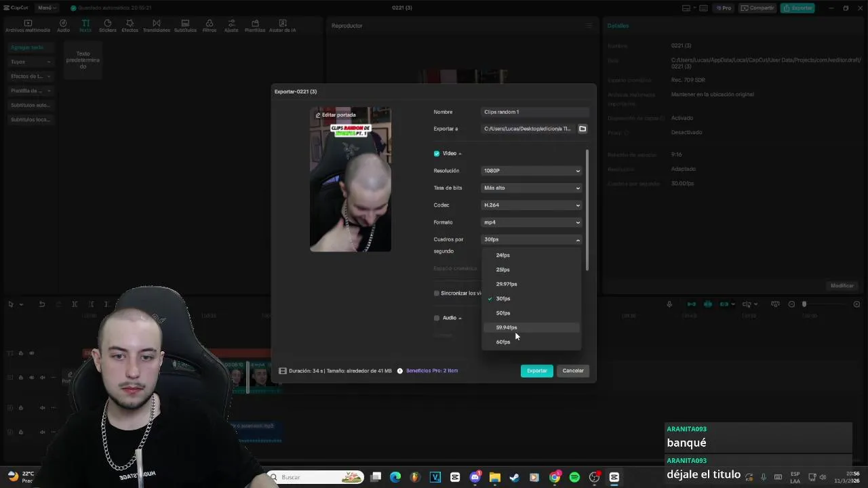Open Discord from the taskbar
This screenshot has height=488, width=868.
pyautogui.click(x=475, y=477)
